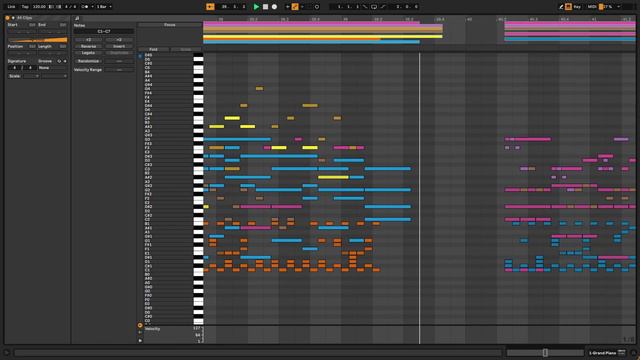The image size is (640, 360).
Task: Open the 1 Bar quantization dropdown
Action: 104,7
